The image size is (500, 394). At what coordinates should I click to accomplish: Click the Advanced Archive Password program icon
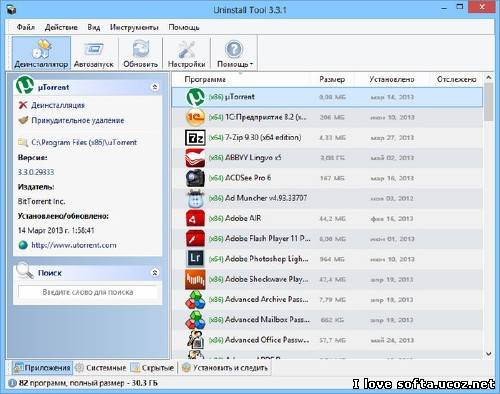pos(195,300)
